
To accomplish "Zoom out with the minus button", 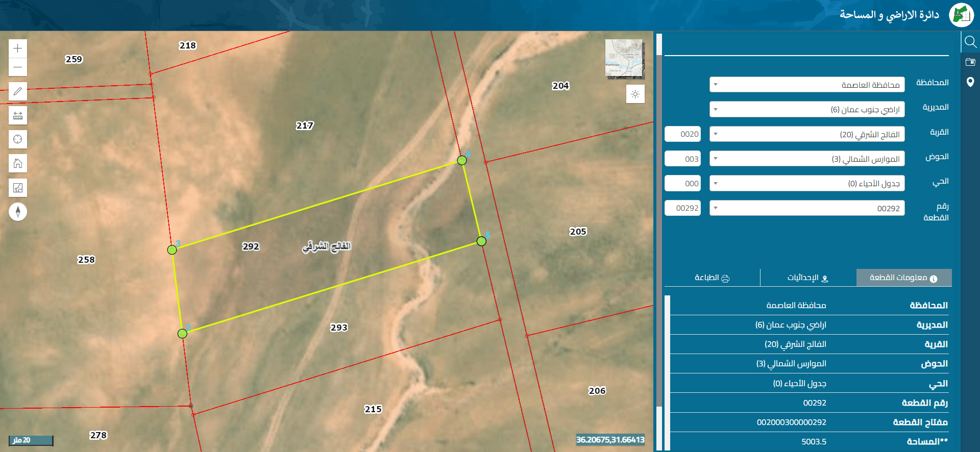I will [x=18, y=67].
